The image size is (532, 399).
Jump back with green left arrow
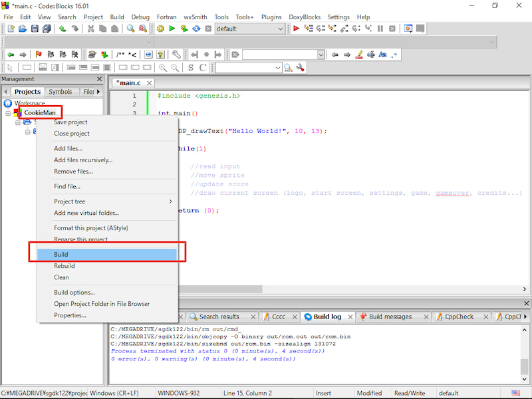point(11,55)
